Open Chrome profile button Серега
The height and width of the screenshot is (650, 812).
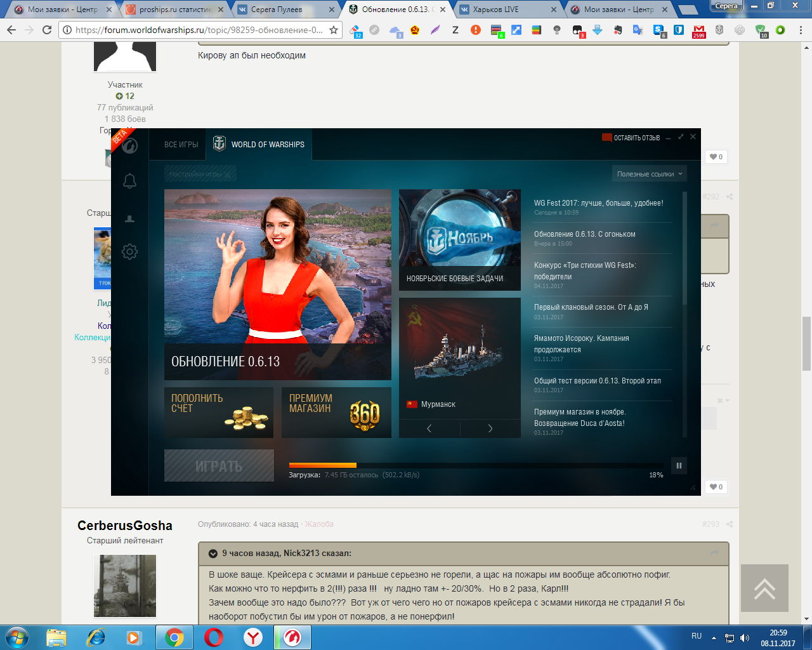pyautogui.click(x=726, y=6)
